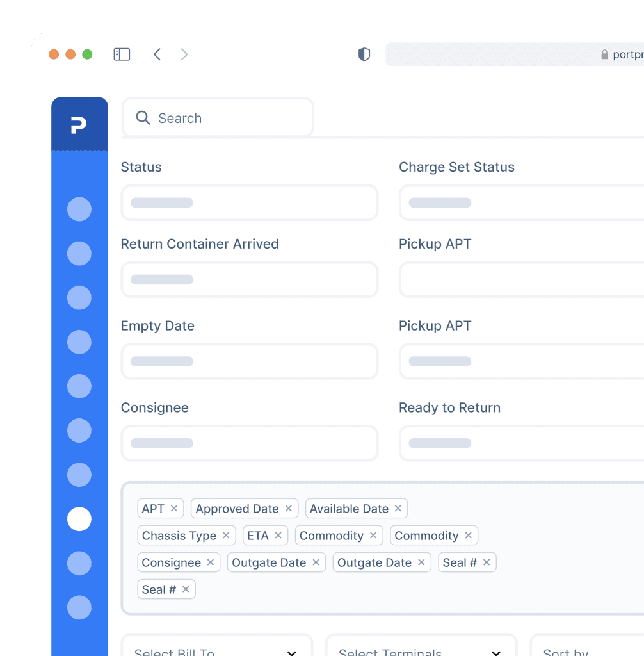Click the shield icon in the browser toolbar
644x656 pixels.
[364, 54]
